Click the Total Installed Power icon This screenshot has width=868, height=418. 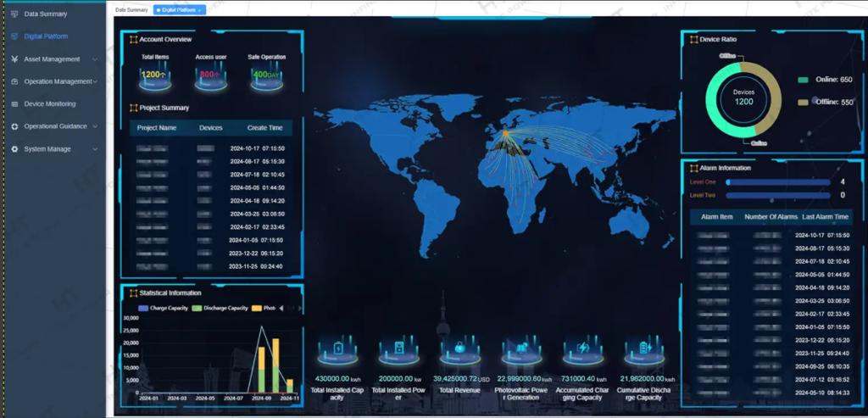(x=398, y=348)
